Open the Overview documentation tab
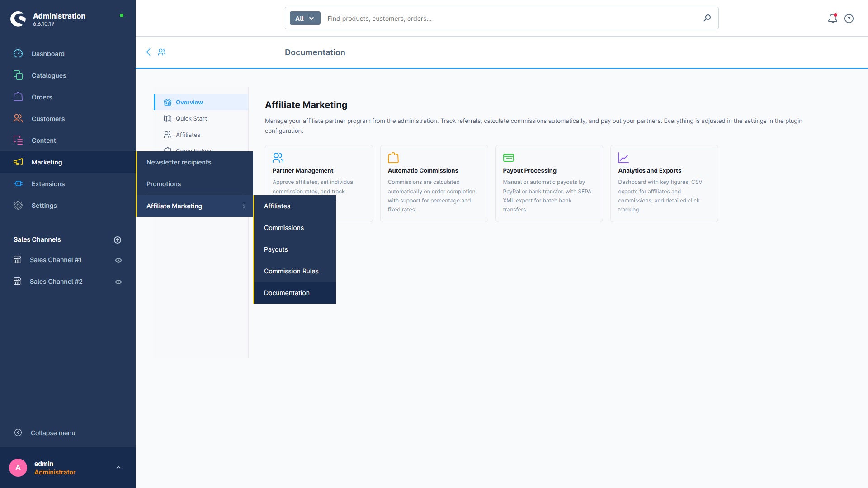Image resolution: width=868 pixels, height=488 pixels. [201, 102]
